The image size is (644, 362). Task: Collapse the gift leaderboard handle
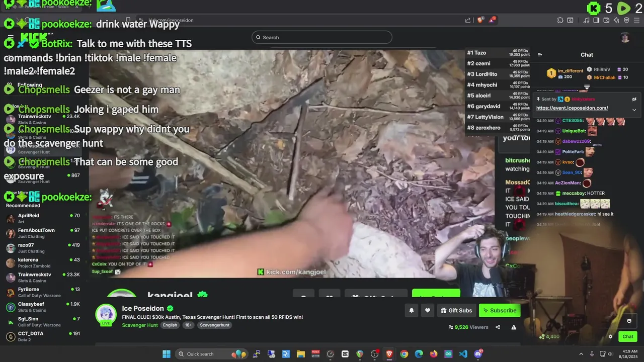pyautogui.click(x=587, y=87)
